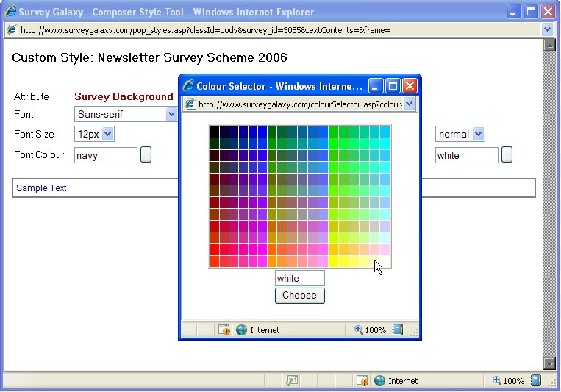Click the page icon after 100% in main status bar

coord(535,380)
